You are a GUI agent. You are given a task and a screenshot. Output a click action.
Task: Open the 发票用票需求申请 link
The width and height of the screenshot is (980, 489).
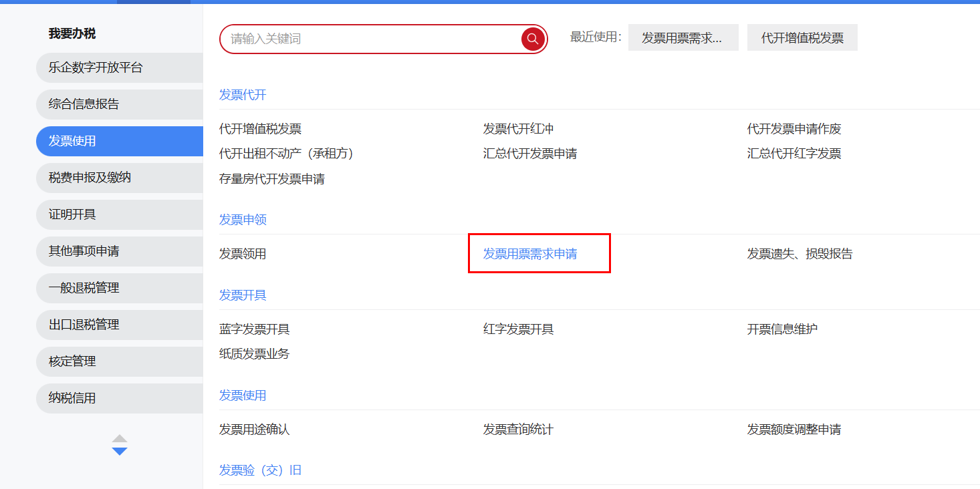pos(530,254)
